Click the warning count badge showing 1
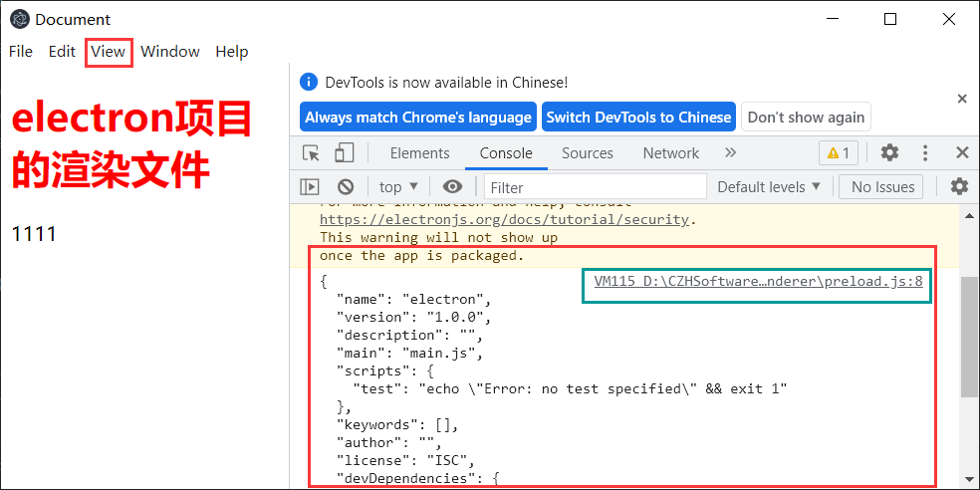The height and width of the screenshot is (490, 980). pos(839,153)
